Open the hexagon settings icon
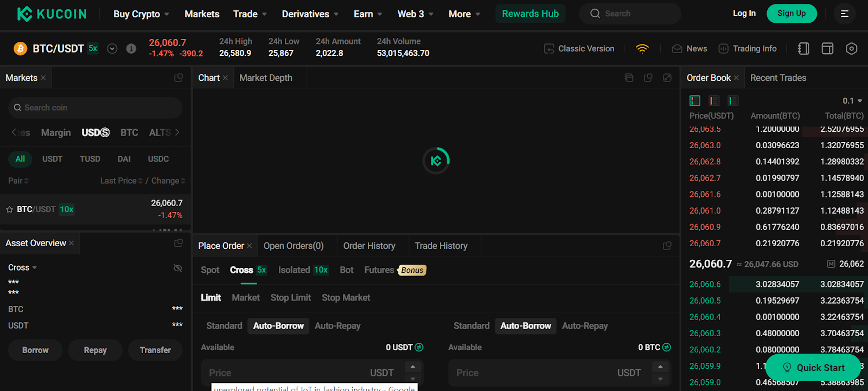 click(x=852, y=49)
